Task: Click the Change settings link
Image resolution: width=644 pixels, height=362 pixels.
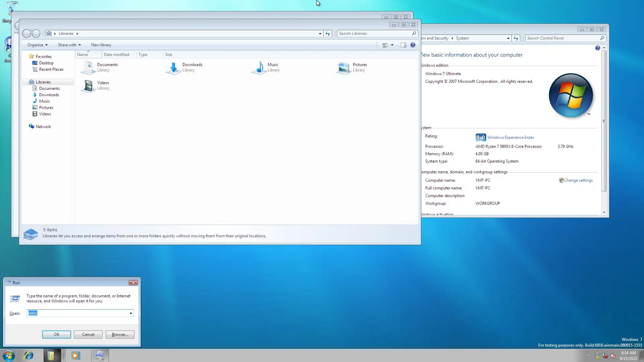Action: (578, 180)
